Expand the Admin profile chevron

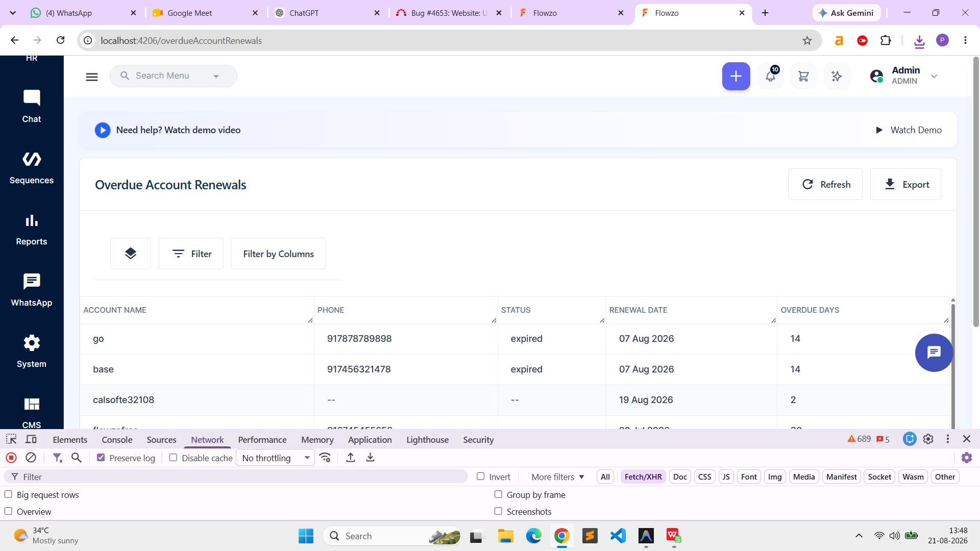[934, 77]
